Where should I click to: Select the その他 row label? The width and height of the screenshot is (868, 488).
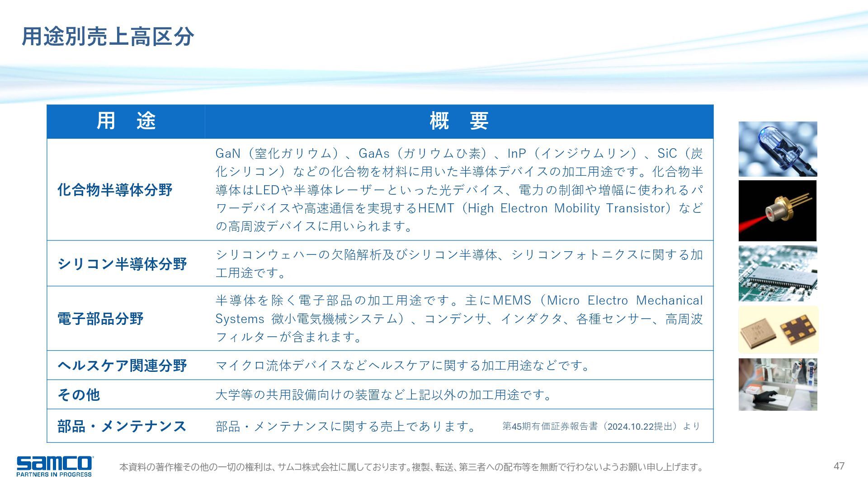(x=79, y=394)
